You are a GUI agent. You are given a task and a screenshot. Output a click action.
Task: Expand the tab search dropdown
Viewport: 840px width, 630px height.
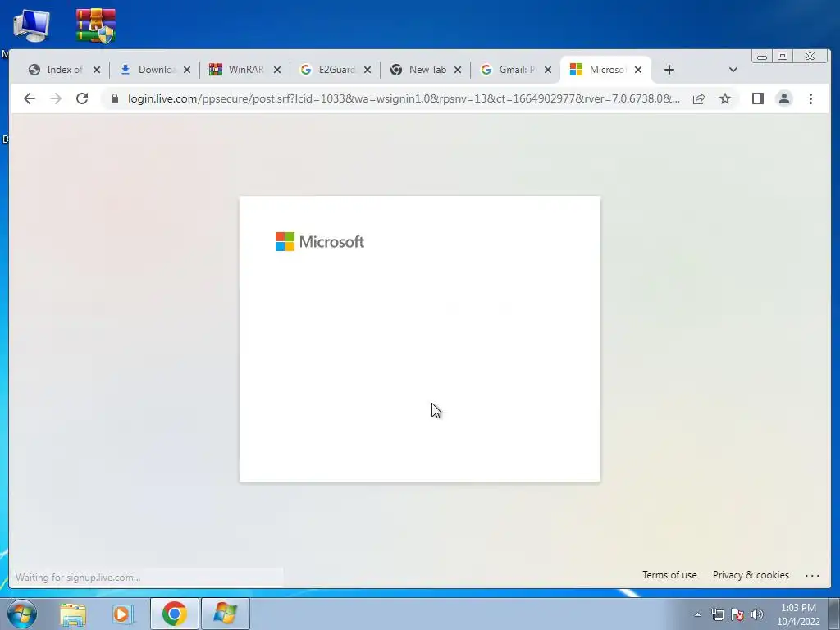733,70
